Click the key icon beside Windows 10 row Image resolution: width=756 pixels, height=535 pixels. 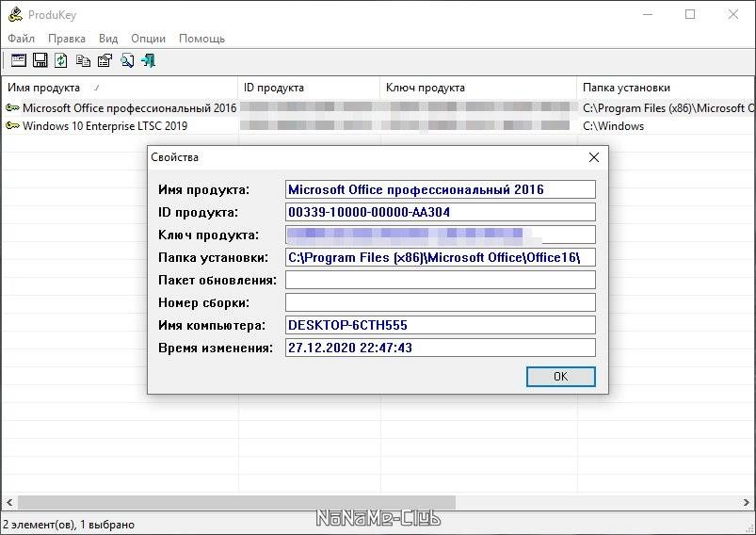point(12,126)
